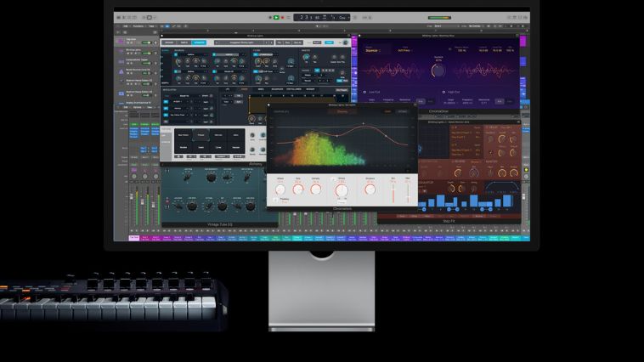Toggle Freeze checkbox in Chromaverb
The height and width of the screenshot is (362, 644).
[x=276, y=200]
